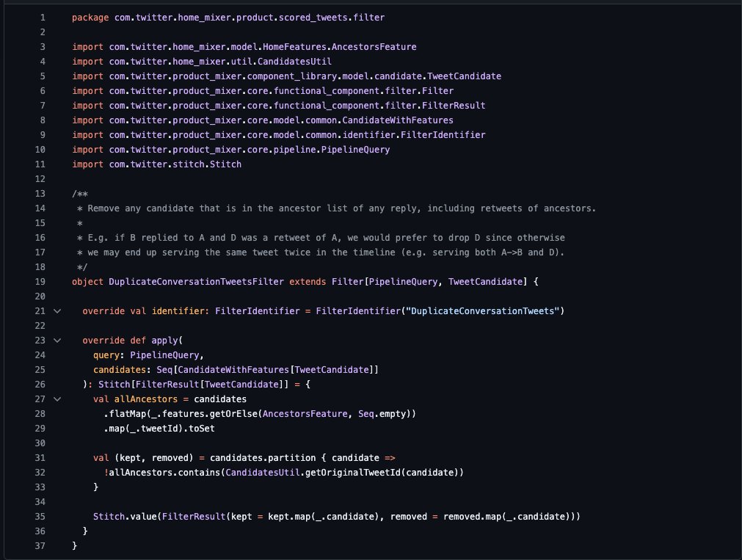
Task: Click CandidatesUtil in the line 4 import
Action: click(x=294, y=62)
